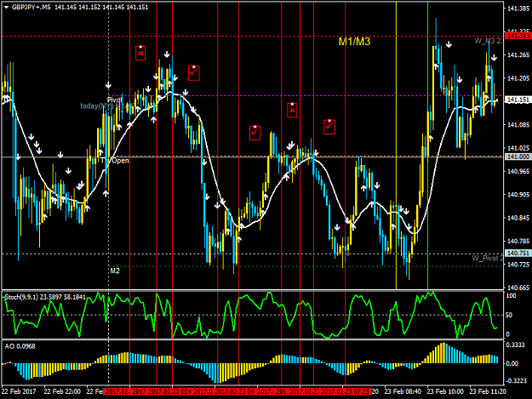Viewport: 532px width, 399px height.
Task: Click the 141.025 price axis label
Action: [518, 148]
